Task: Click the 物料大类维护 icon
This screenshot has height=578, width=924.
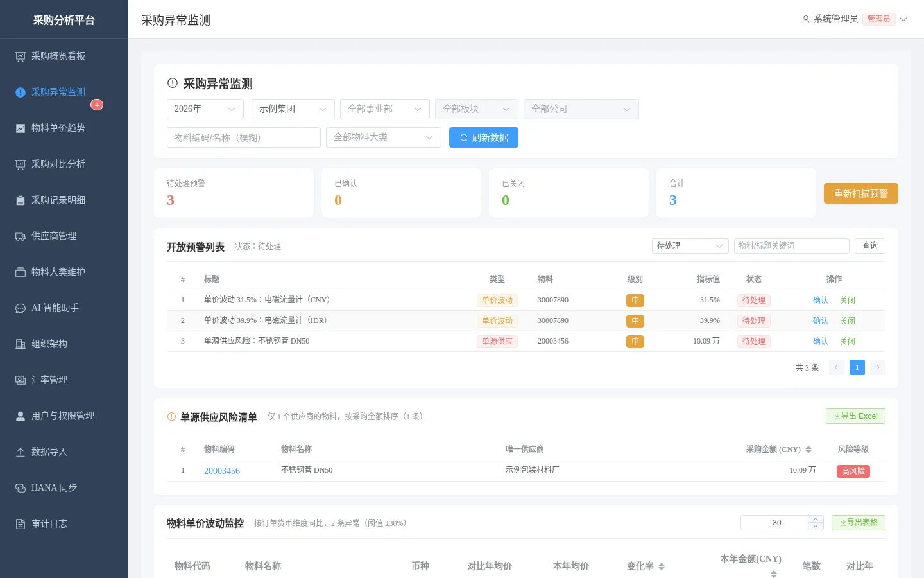Action: (21, 272)
